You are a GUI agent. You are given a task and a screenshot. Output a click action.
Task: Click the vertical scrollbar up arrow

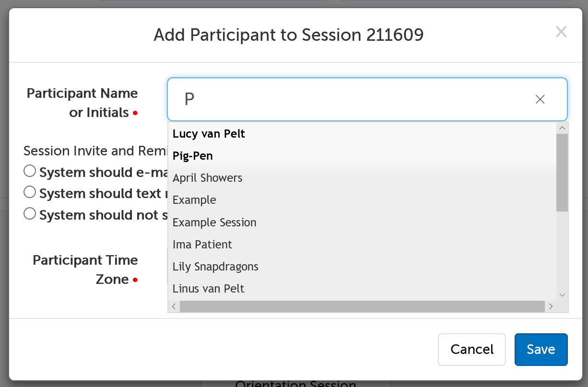[562, 128]
